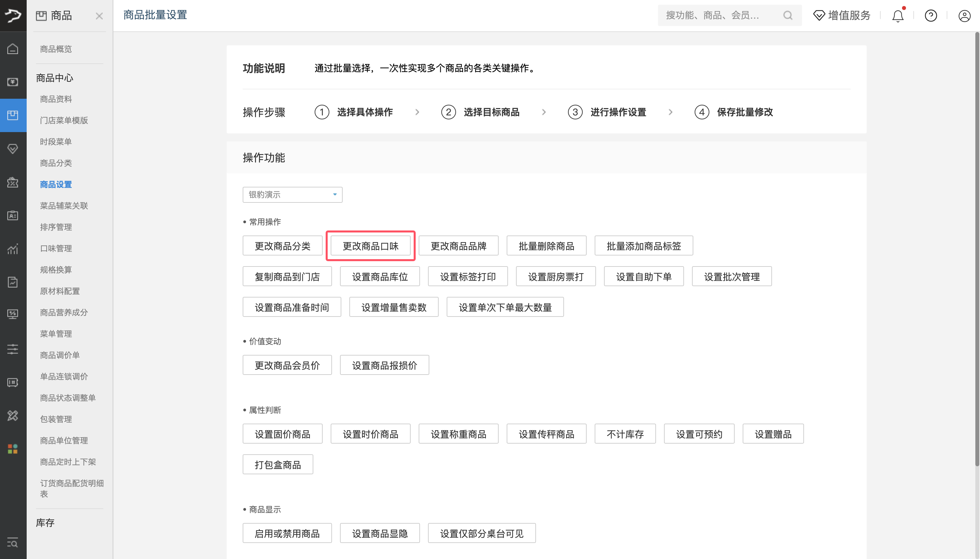Viewport: 980px width, 559px height.
Task: Click the search icon at sidebar bottom
Action: pos(13,543)
